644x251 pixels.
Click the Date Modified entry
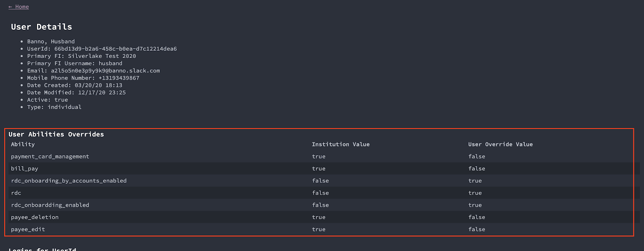(x=76, y=93)
